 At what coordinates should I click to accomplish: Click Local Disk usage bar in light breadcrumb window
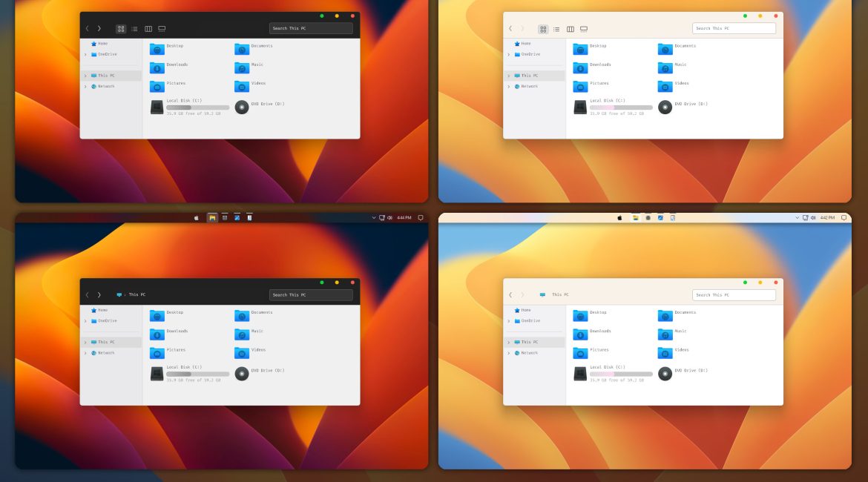[621, 374]
